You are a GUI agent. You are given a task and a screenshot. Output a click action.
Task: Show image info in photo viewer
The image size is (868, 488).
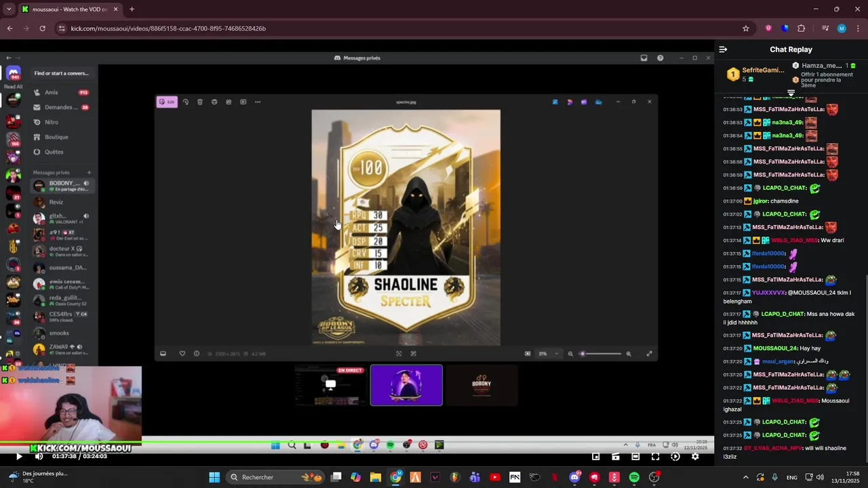197,353
